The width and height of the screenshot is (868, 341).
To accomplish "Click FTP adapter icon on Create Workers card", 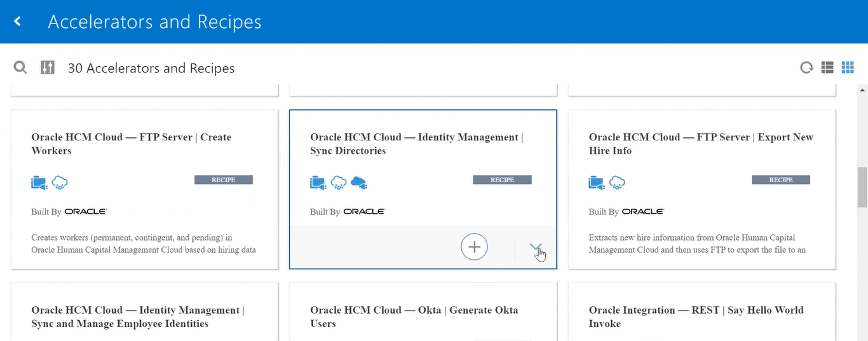I will coord(39,183).
